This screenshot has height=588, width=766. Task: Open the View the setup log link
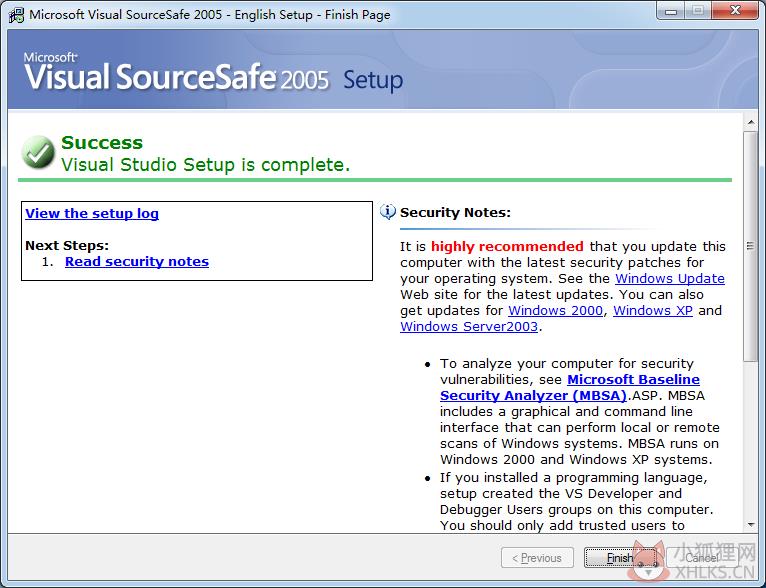click(x=92, y=213)
